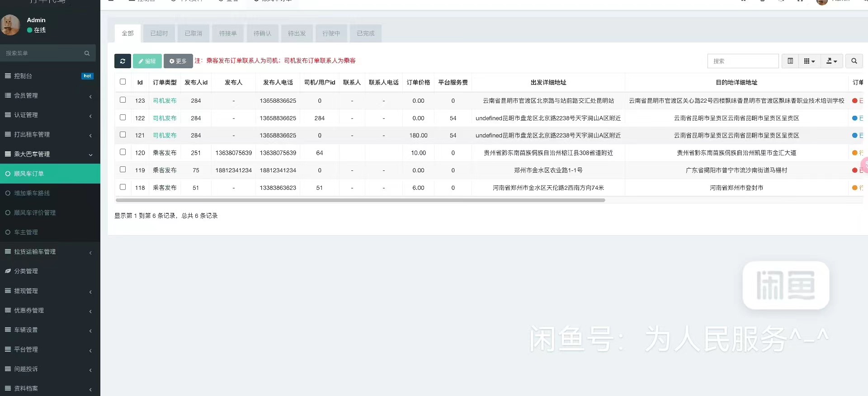Click the refresh table icon button

click(x=123, y=61)
